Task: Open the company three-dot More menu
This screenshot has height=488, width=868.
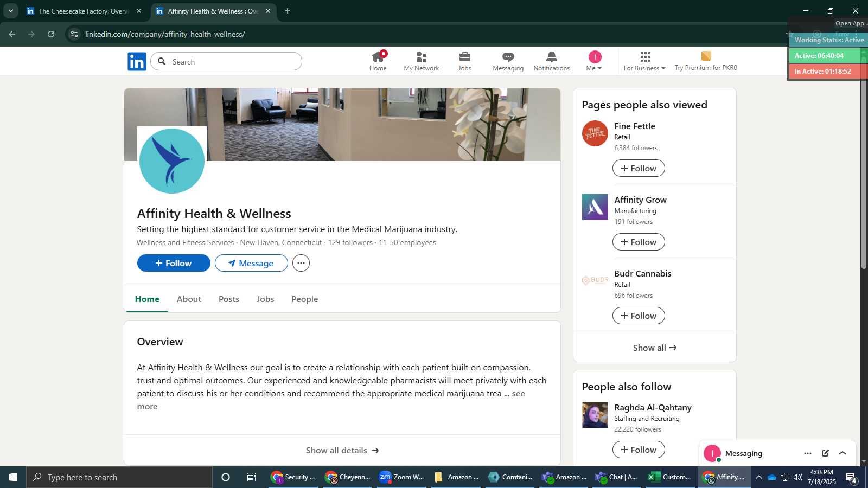Action: (301, 263)
